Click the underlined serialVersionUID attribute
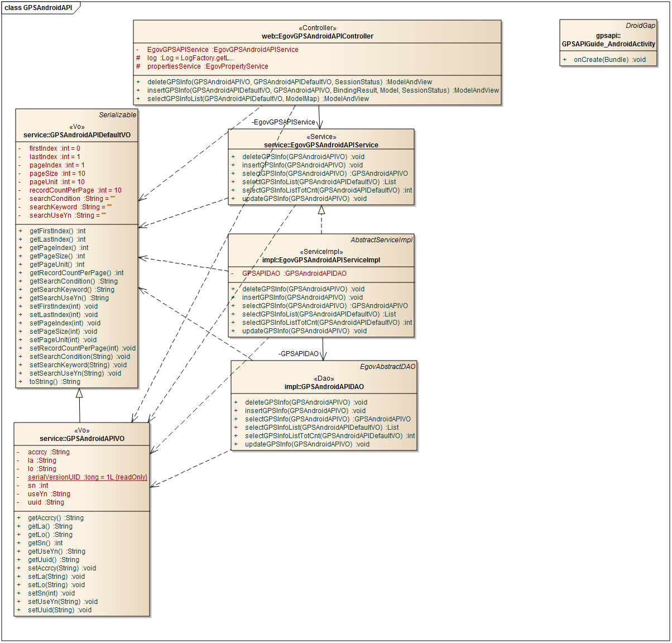Viewport: 672px width, 643px height. 87,477
